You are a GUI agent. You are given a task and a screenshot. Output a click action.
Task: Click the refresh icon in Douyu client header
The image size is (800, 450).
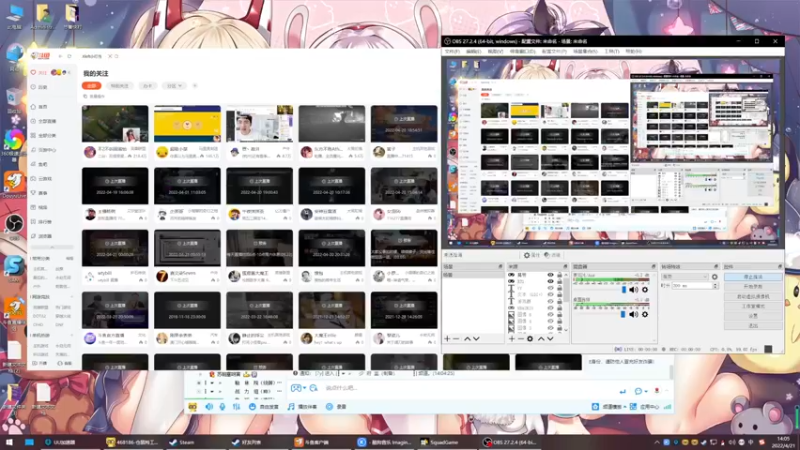tap(69, 56)
